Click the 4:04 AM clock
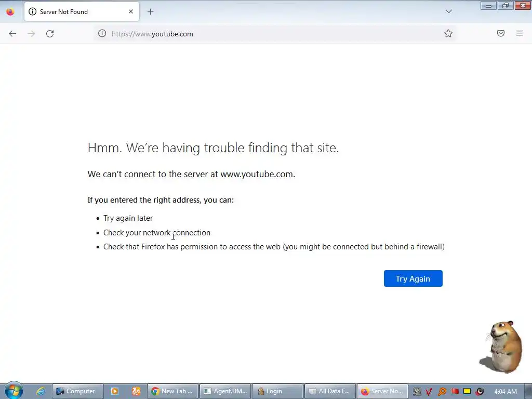This screenshot has height=399, width=532. coord(506,391)
